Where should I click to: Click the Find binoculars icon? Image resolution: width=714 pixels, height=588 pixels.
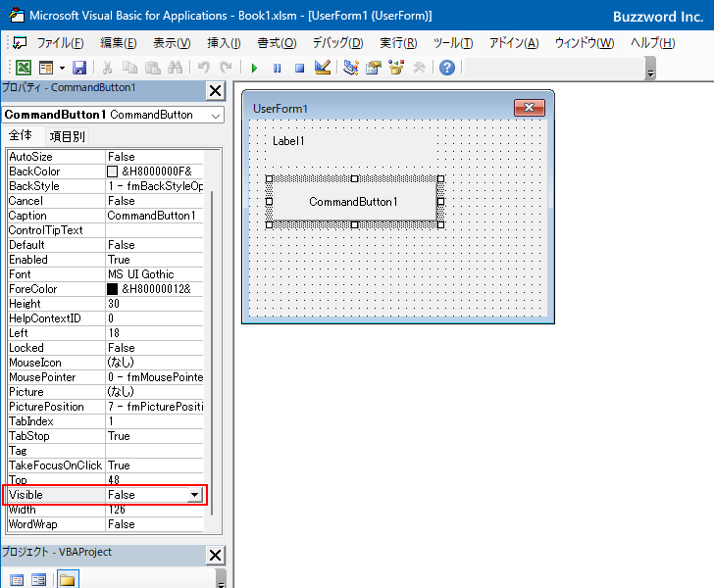175,68
